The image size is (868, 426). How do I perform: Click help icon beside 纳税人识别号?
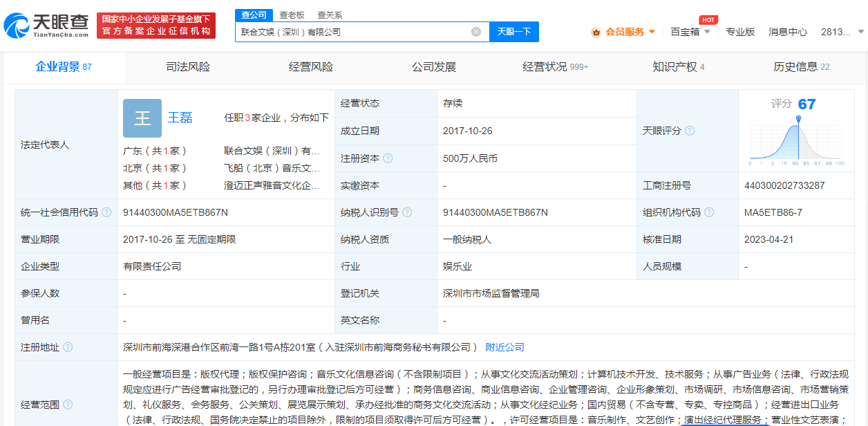408,212
